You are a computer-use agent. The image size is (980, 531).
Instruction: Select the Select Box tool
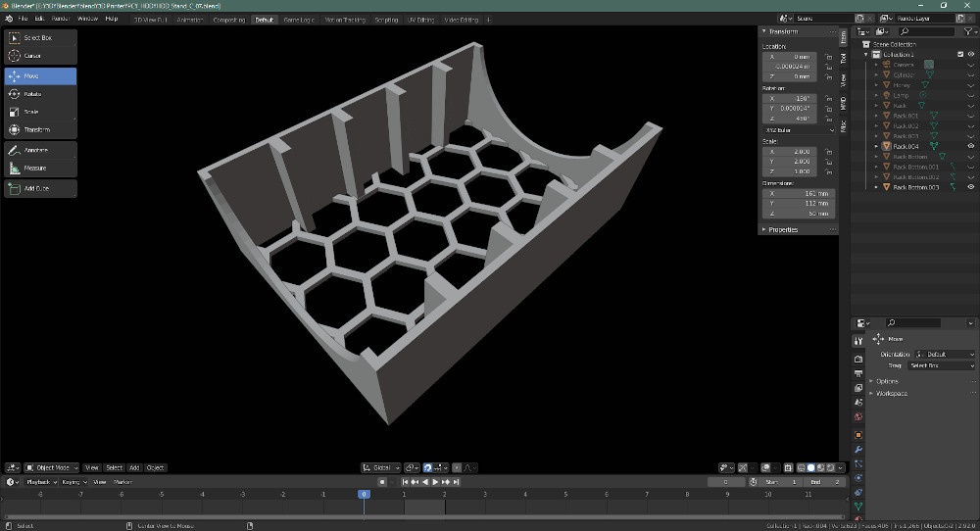click(40, 38)
